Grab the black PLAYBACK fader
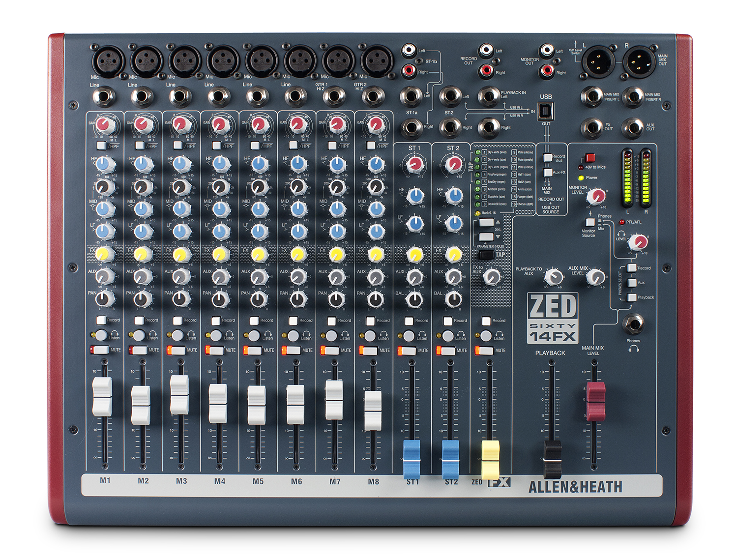The height and width of the screenshot is (560, 736). click(x=552, y=460)
